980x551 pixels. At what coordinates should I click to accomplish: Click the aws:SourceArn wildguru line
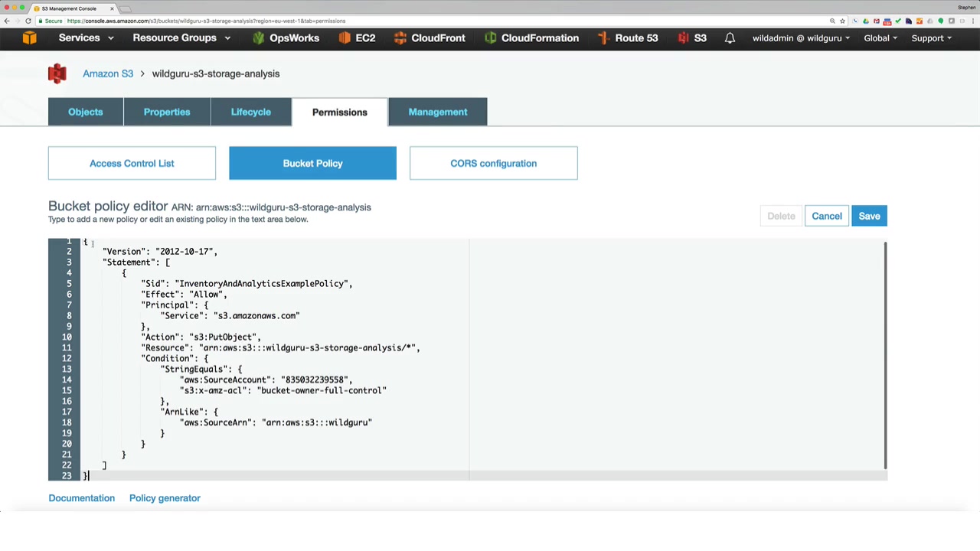click(x=276, y=422)
